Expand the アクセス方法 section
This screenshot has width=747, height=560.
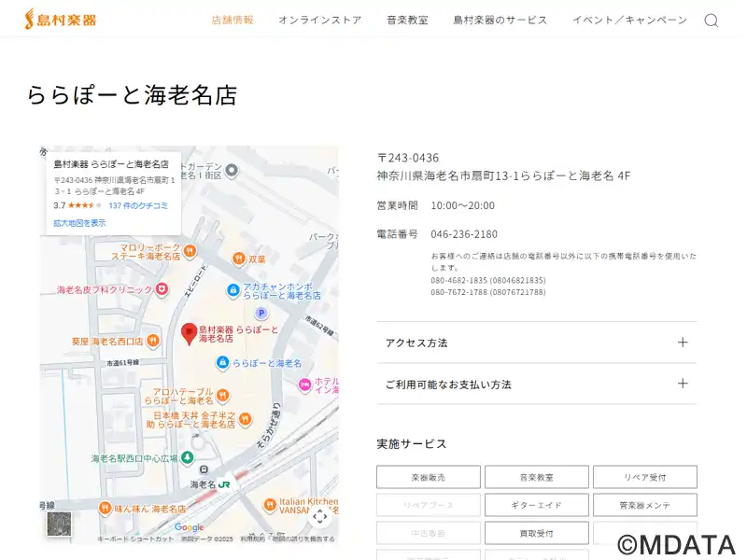[536, 343]
